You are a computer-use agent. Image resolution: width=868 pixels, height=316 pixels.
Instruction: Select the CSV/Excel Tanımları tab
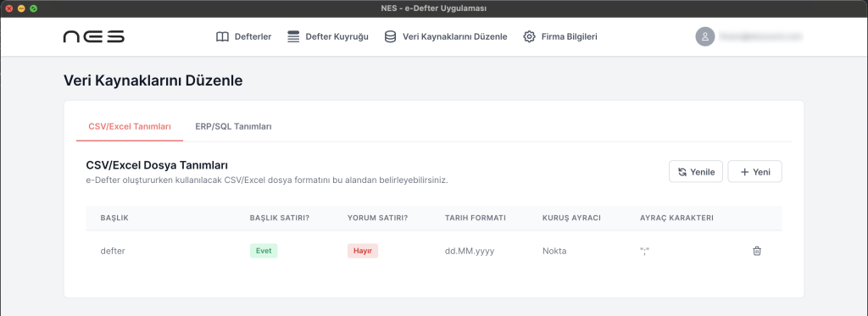[x=130, y=127]
